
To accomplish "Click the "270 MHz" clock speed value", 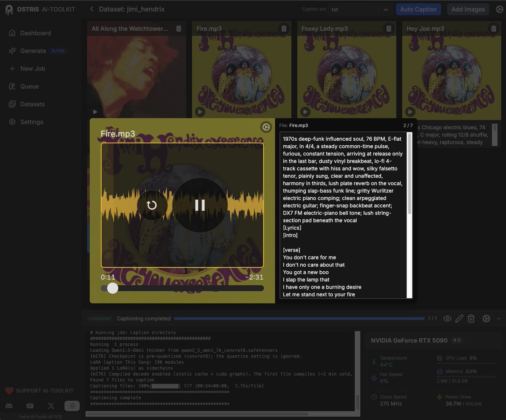I will point(391,404).
